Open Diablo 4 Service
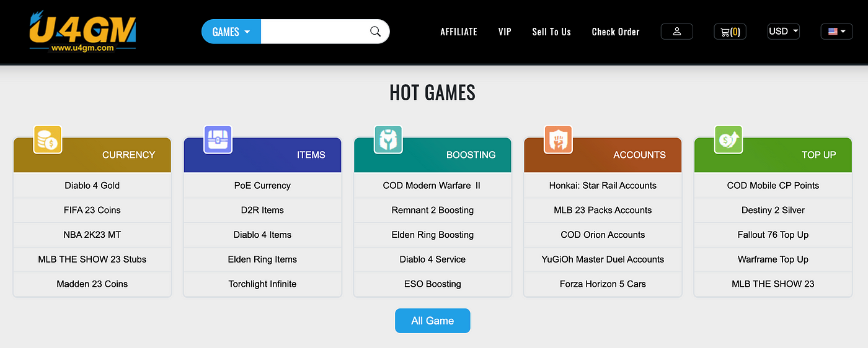 point(433,259)
